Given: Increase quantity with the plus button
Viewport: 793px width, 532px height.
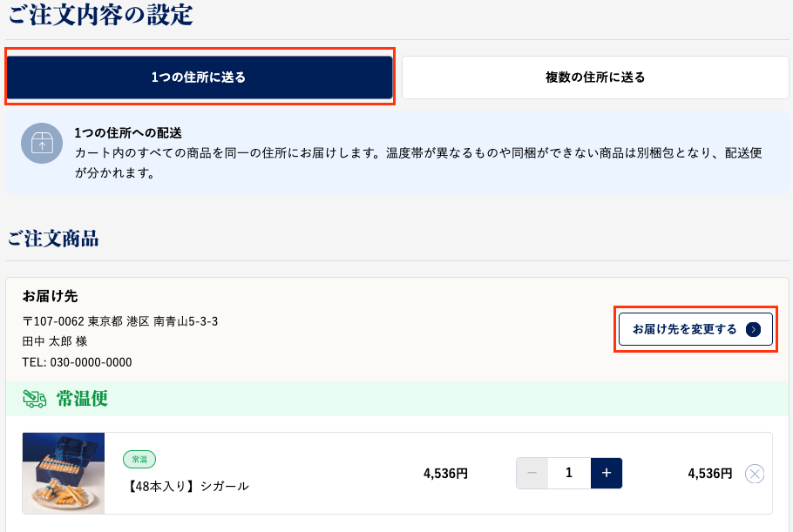Looking at the screenshot, I should [607, 473].
